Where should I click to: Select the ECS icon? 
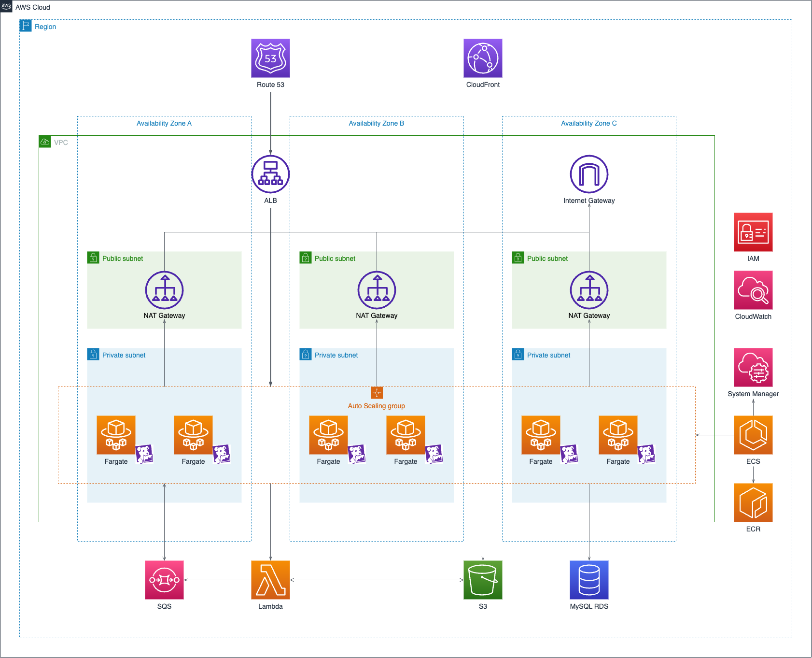tap(753, 435)
